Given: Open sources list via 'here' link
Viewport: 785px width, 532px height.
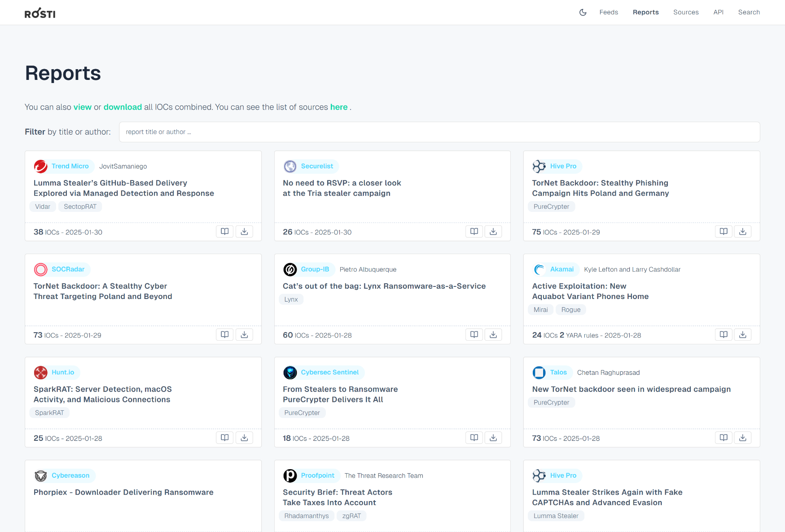Looking at the screenshot, I should [x=339, y=107].
